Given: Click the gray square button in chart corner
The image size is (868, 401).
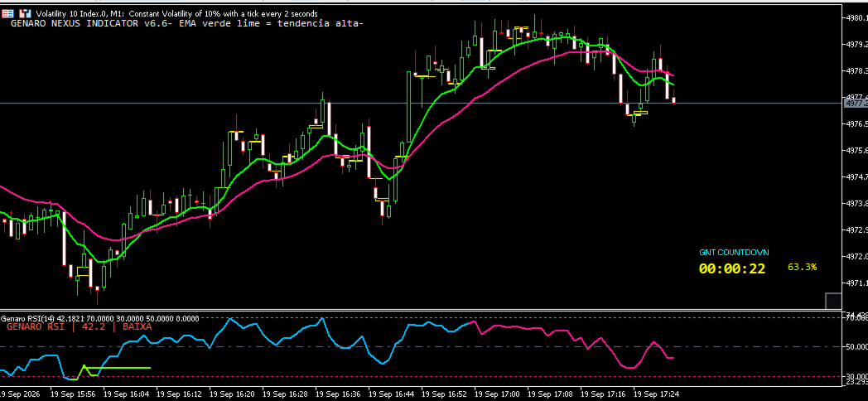Looking at the screenshot, I should tap(833, 301).
